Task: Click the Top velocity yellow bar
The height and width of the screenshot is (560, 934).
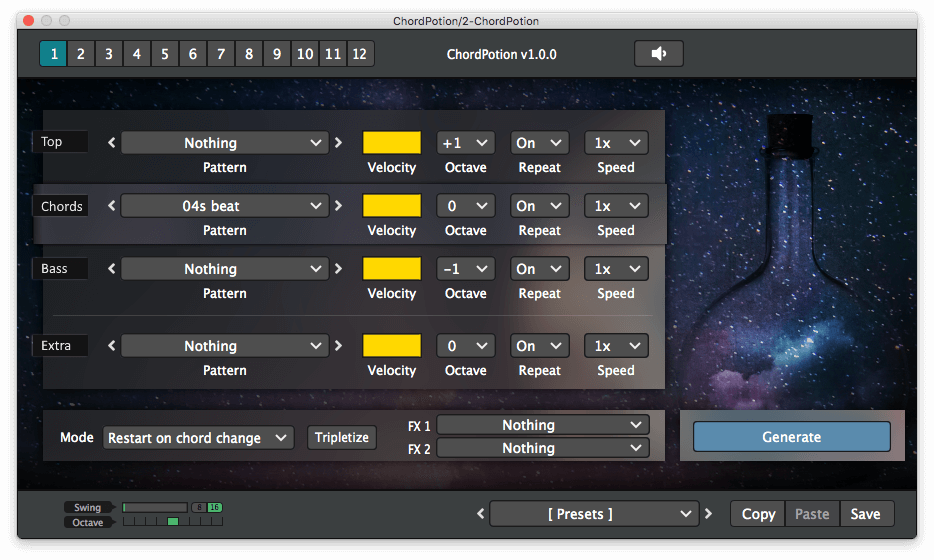Action: (391, 143)
